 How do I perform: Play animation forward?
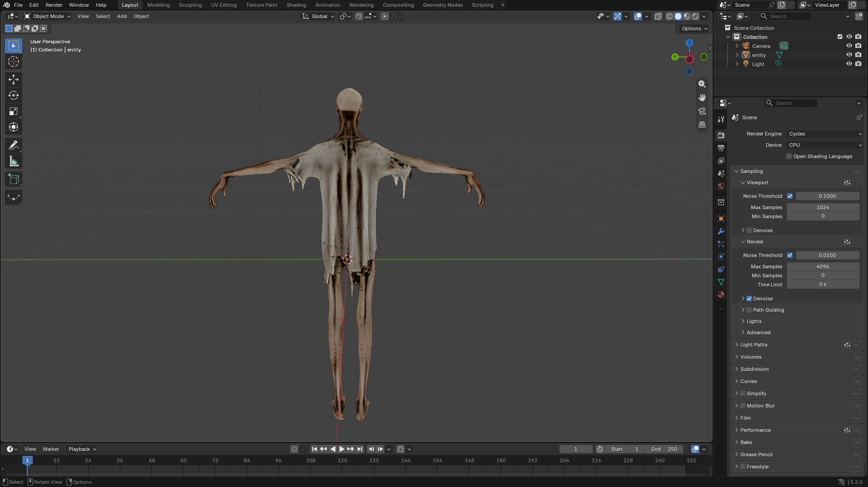[342, 449]
